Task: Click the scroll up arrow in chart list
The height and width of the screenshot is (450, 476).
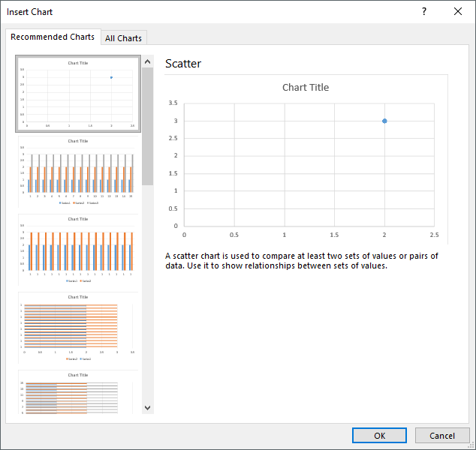Action: [x=148, y=61]
